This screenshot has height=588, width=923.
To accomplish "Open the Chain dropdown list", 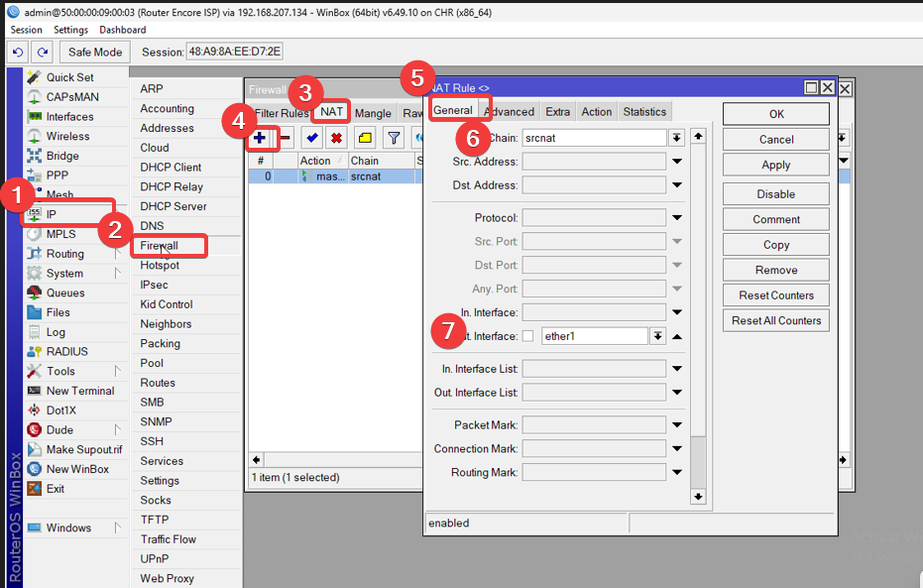I will click(x=677, y=138).
